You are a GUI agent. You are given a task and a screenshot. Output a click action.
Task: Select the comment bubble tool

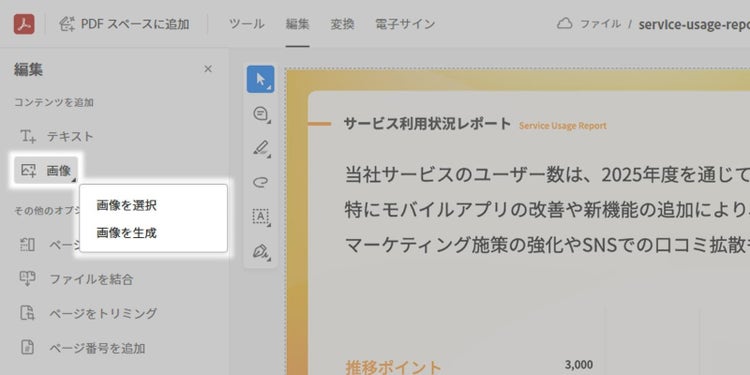(261, 114)
